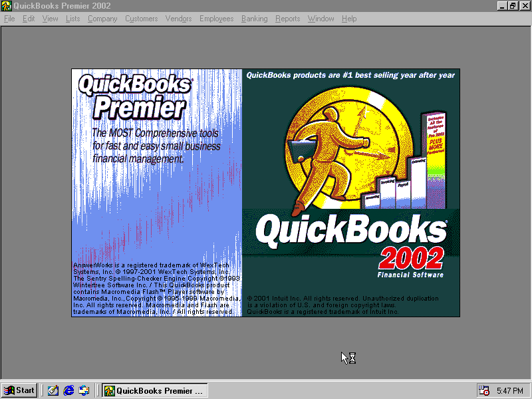Open the View menu

coord(51,19)
